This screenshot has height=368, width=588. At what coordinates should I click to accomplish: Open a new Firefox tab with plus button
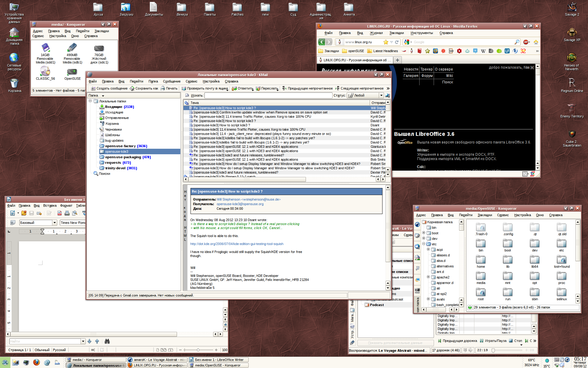(x=397, y=60)
